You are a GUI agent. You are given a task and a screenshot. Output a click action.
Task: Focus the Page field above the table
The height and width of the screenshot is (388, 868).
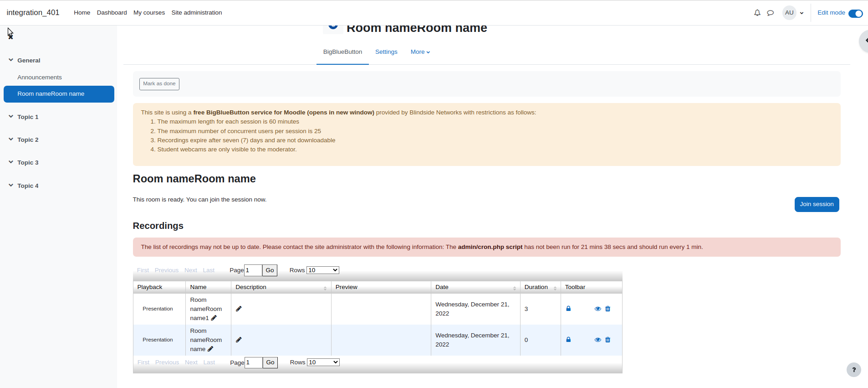[253, 270]
